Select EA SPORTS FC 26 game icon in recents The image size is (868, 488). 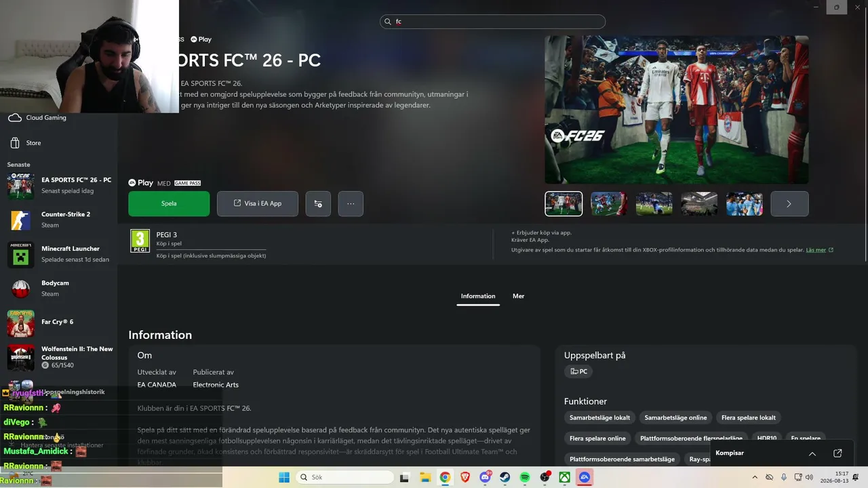pyautogui.click(x=20, y=186)
